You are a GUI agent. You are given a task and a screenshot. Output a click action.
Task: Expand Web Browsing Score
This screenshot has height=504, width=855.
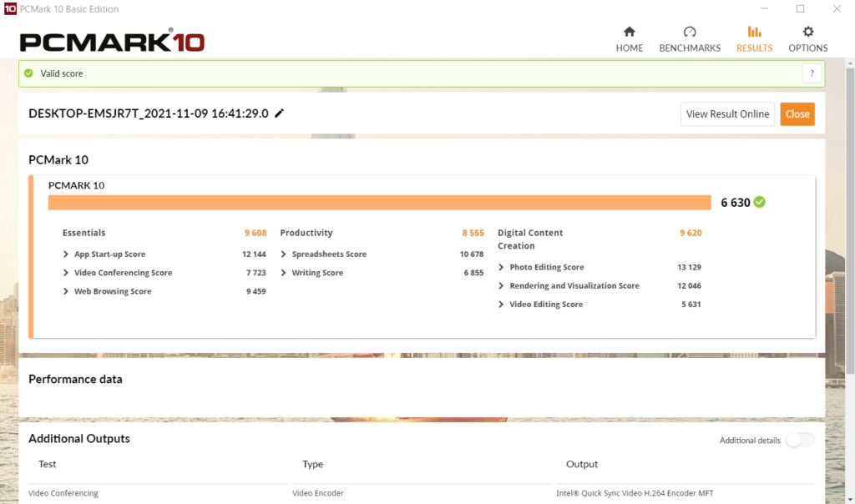coord(65,291)
